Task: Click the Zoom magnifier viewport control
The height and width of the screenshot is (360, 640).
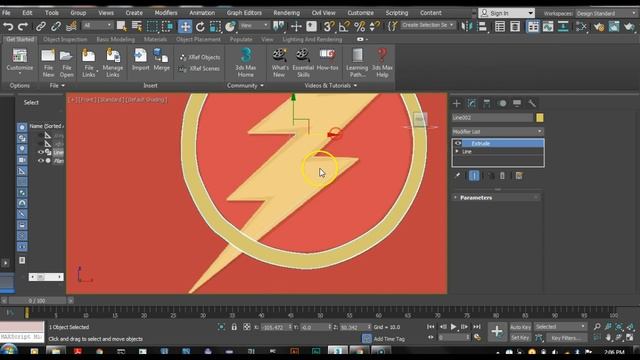Action: 597,327
